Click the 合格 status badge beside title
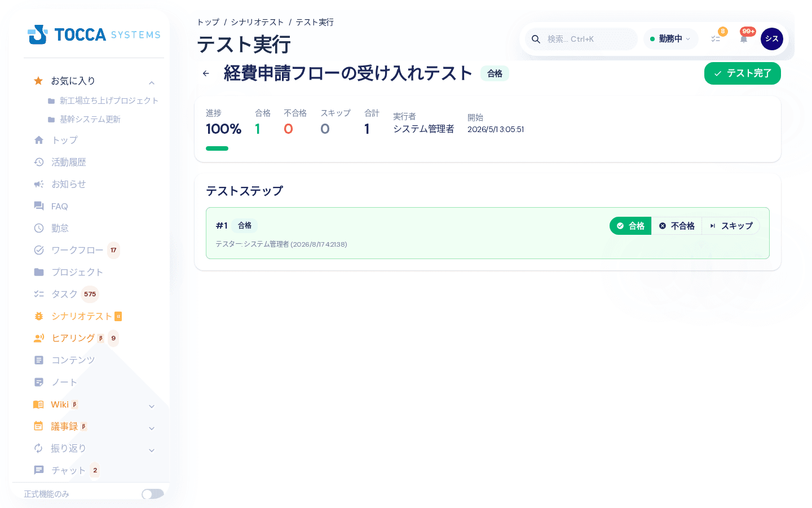This screenshot has height=508, width=812. (x=495, y=73)
